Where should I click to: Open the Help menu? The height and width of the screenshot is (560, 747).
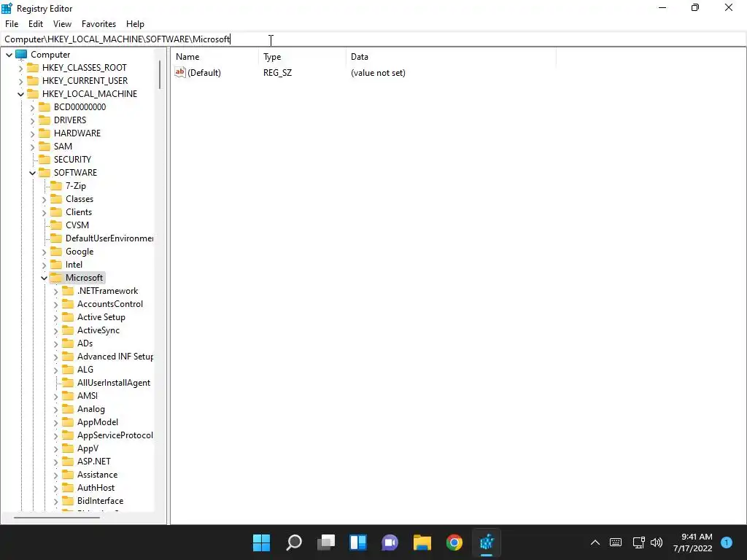coord(135,24)
